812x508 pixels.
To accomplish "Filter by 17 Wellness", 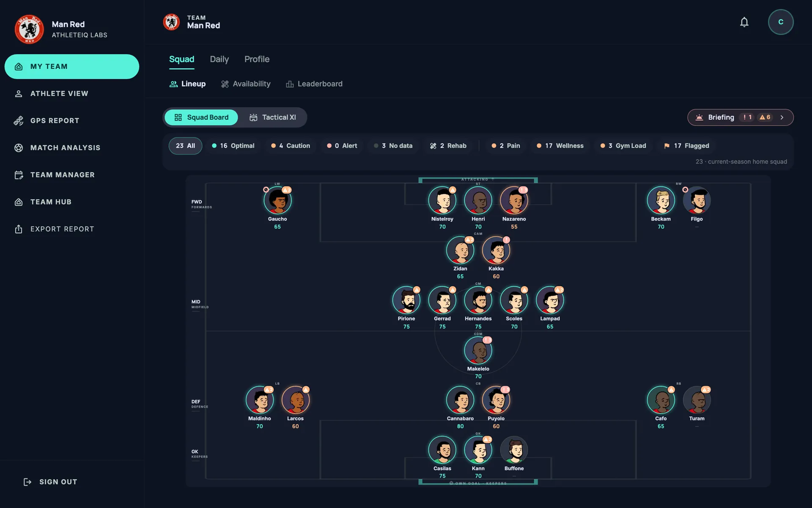I will coord(560,146).
